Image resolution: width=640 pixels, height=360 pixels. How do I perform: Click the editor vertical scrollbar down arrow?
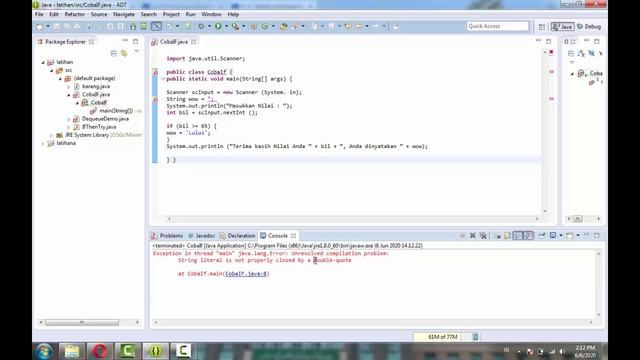(545, 211)
